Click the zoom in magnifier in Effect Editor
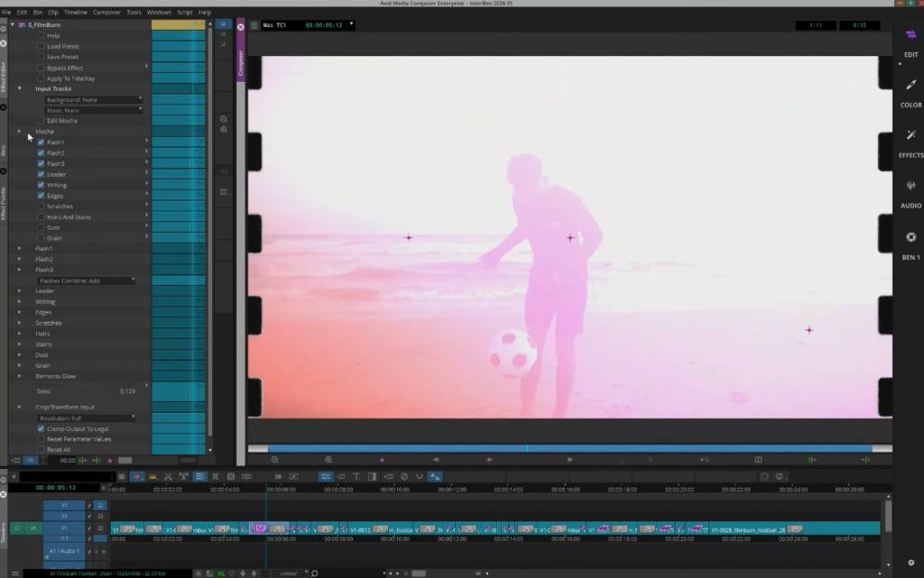The height and width of the screenshot is (578, 924). (x=224, y=130)
